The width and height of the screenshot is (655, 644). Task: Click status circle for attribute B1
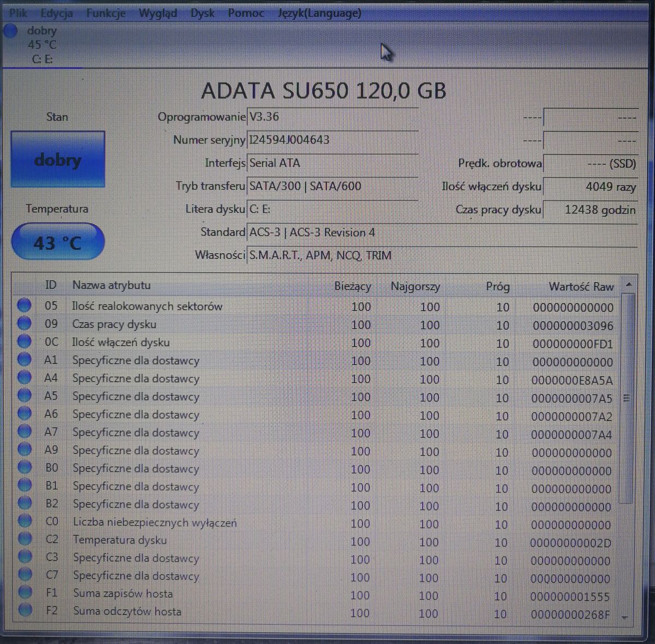pyautogui.click(x=25, y=485)
